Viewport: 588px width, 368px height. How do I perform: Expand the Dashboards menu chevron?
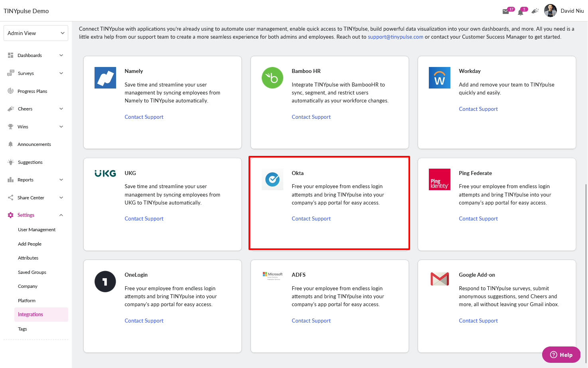point(61,55)
